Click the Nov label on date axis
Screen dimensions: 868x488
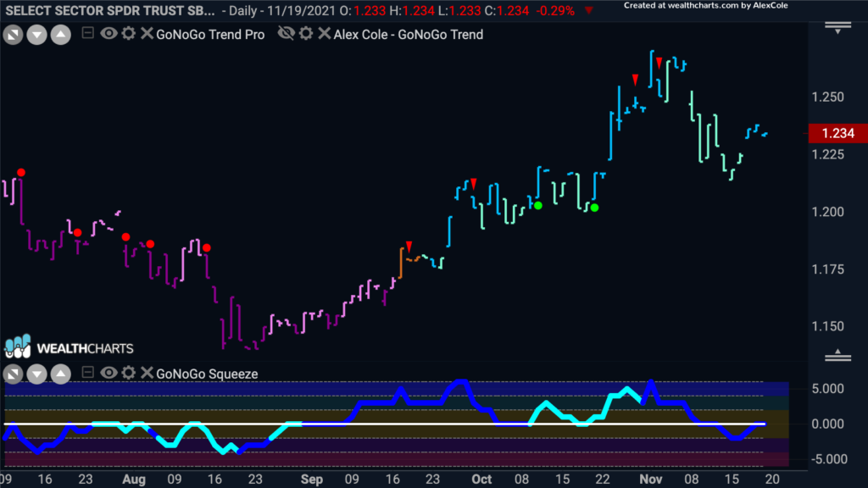651,480
